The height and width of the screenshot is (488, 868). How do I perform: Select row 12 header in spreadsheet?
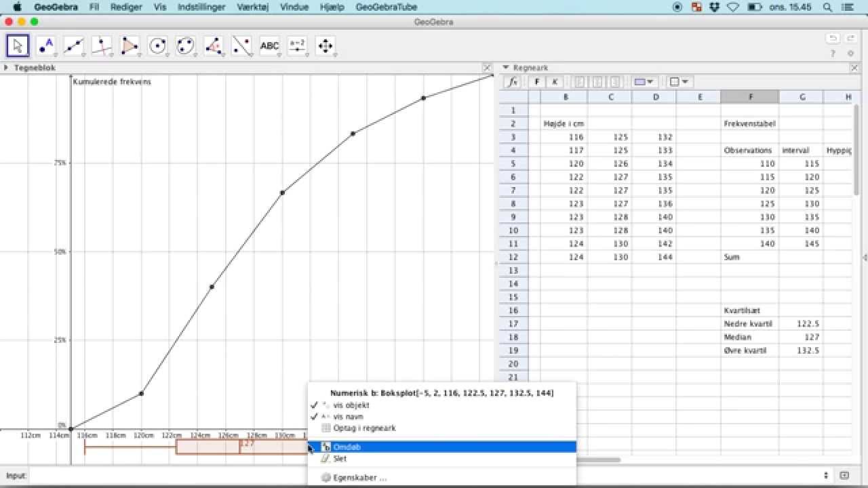(513, 258)
